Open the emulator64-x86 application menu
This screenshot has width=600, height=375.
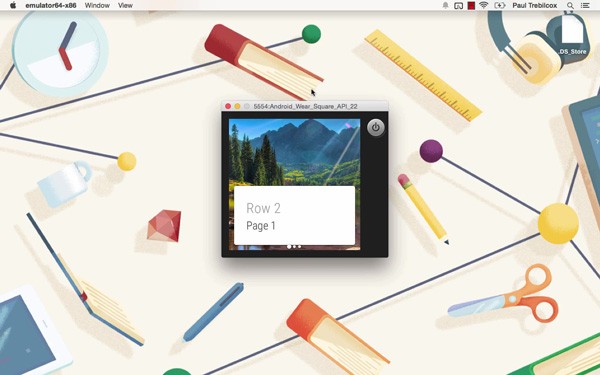pyautogui.click(x=51, y=5)
